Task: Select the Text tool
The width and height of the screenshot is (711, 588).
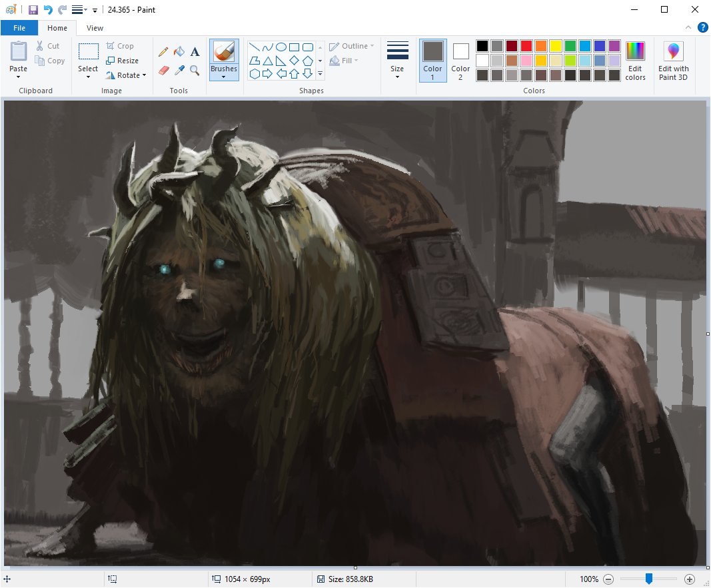Action: click(195, 52)
